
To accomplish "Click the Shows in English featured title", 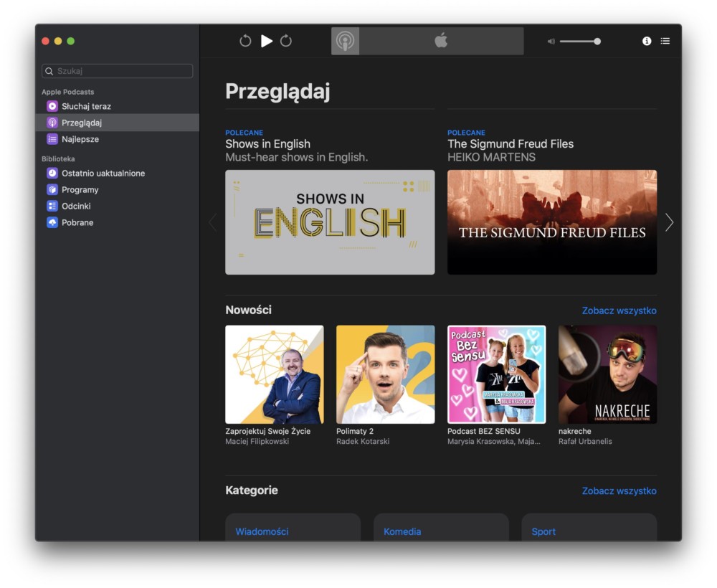I will [x=268, y=144].
